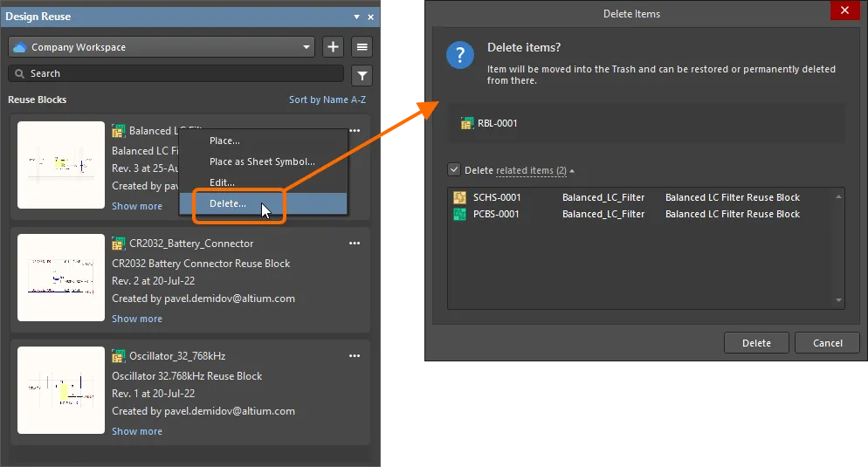Image resolution: width=868 pixels, height=467 pixels.
Task: Choose Place as Sheet Symbol... option
Action: pyautogui.click(x=262, y=161)
